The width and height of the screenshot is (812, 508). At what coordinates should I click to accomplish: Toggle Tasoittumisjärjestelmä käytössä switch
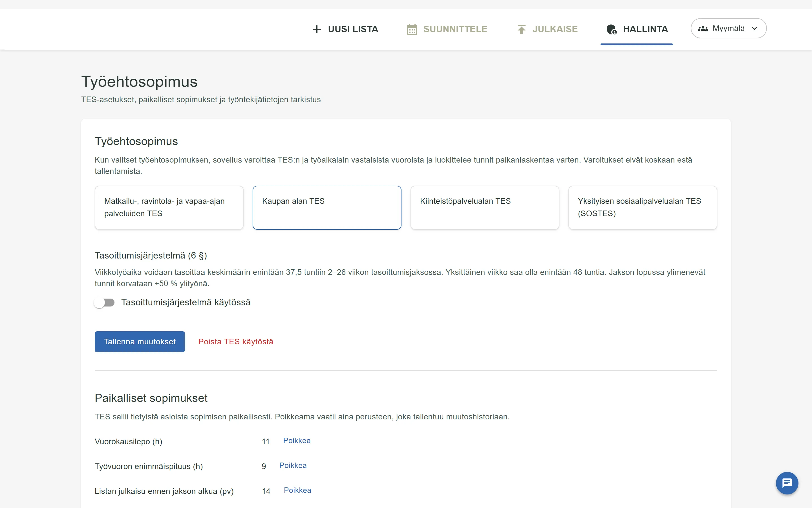tap(104, 303)
